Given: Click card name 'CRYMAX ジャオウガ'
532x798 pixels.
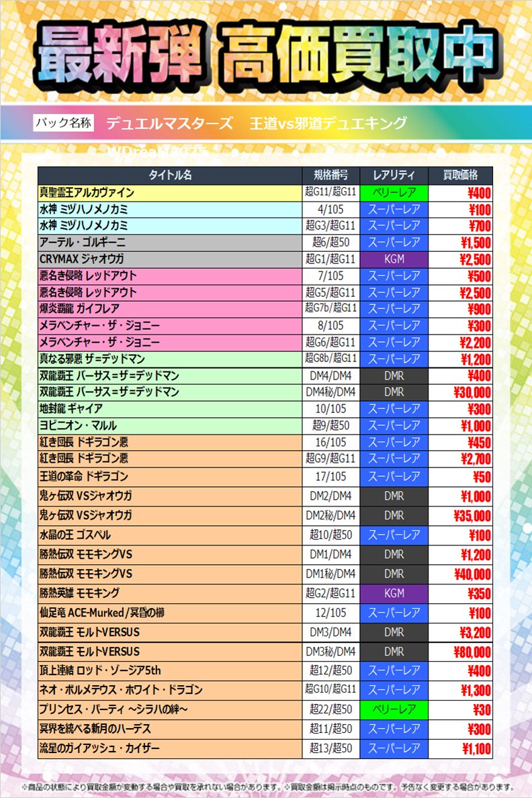Looking at the screenshot, I should coord(81,259).
